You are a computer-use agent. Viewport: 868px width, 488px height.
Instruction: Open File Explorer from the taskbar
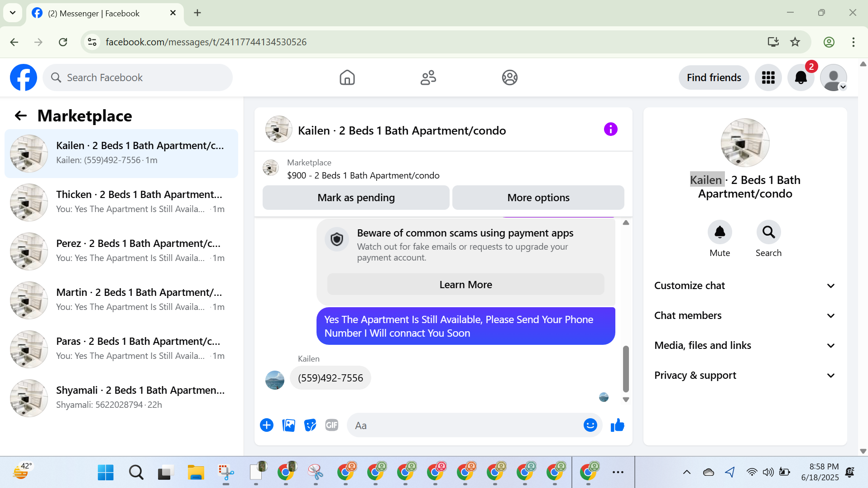tap(196, 473)
